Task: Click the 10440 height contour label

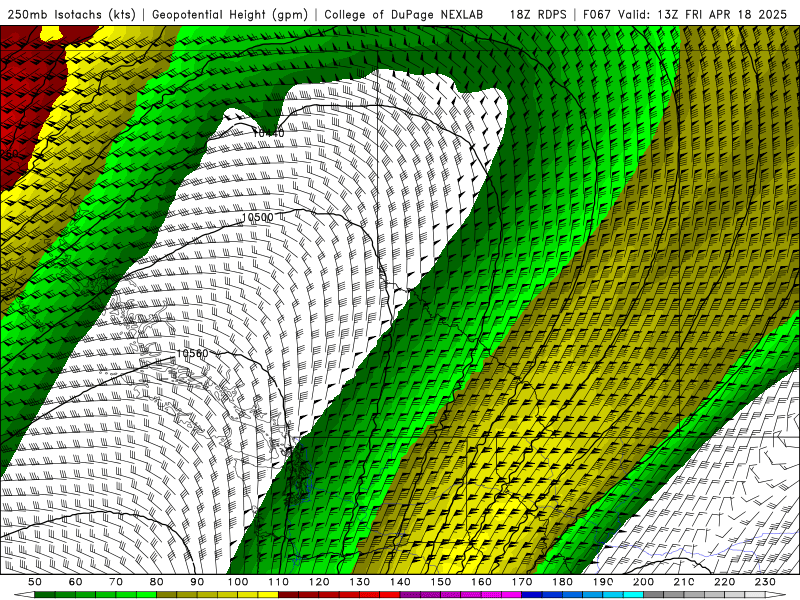Action: (268, 133)
